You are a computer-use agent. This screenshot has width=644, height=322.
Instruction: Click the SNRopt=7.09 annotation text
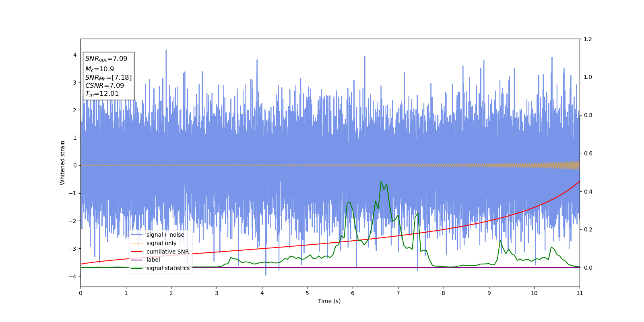[106, 59]
